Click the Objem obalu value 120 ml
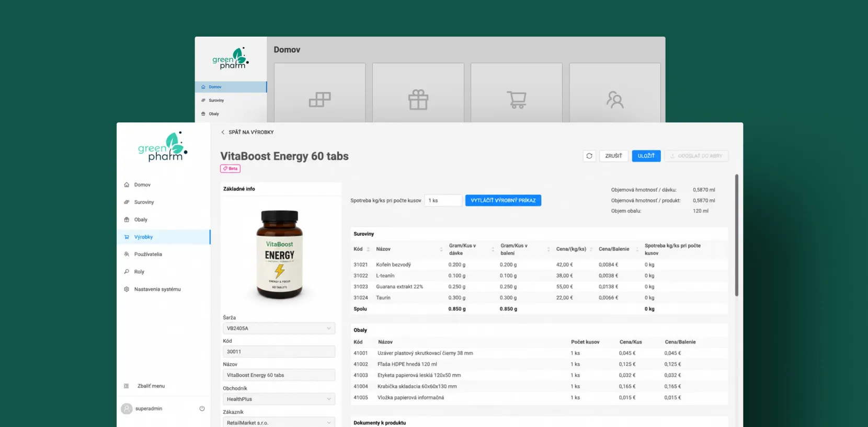Viewport: 868px width, 427px height. pos(701,211)
